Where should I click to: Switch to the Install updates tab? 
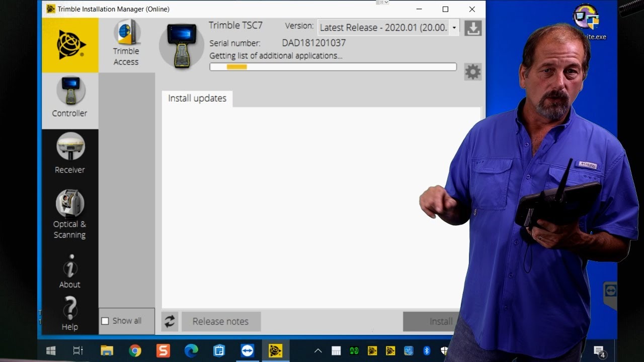(x=197, y=99)
